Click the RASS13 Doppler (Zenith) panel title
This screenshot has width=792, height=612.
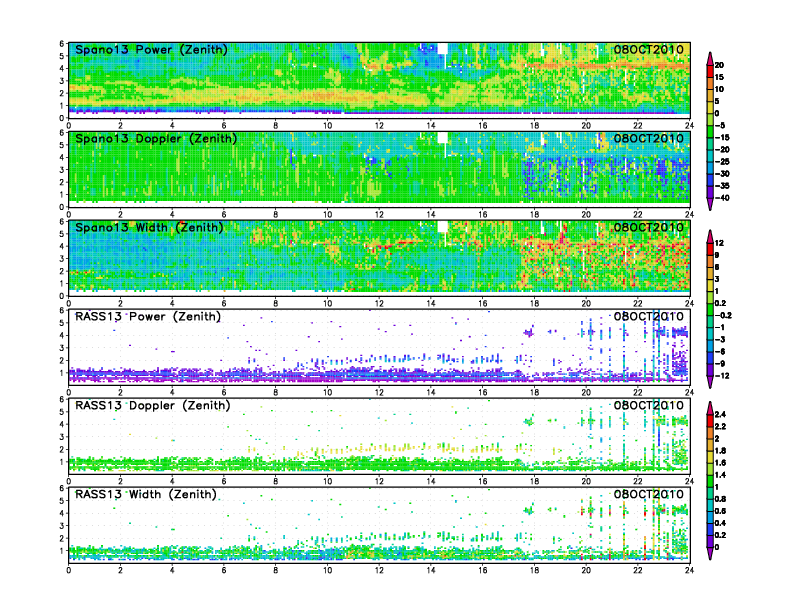pos(153,405)
